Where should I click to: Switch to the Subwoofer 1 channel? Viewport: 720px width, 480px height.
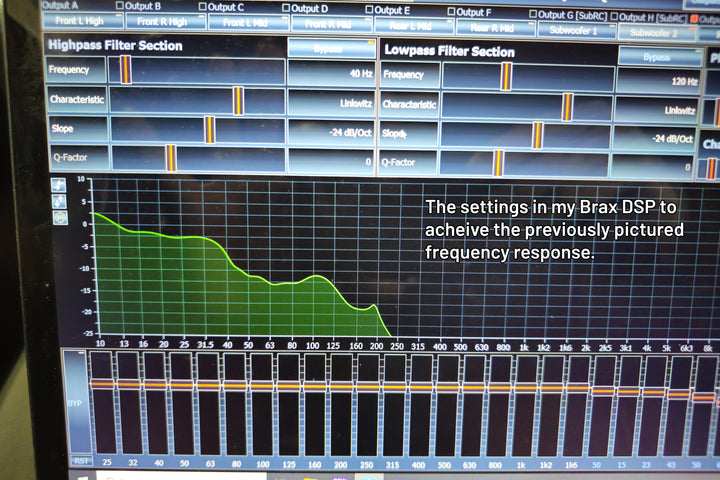(576, 30)
